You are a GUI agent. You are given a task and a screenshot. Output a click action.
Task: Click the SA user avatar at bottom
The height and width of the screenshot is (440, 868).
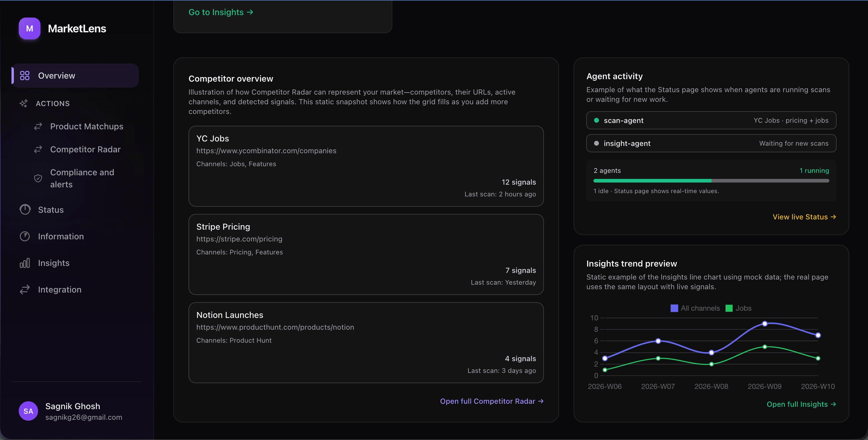(x=28, y=411)
